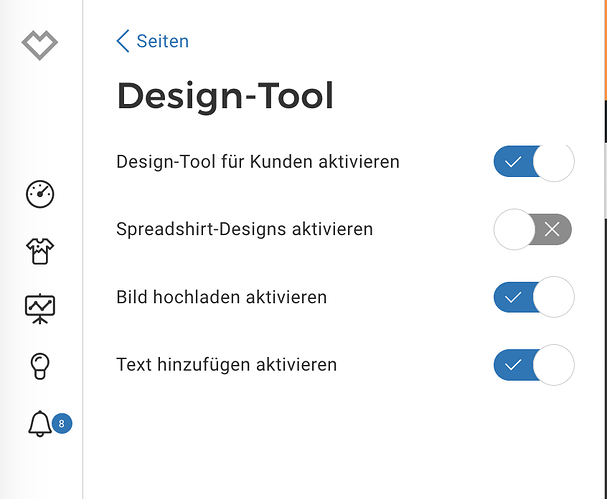Enable Spreadshirt-Designs aktivieren toggle
This screenshot has width=607, height=499.
(533, 230)
